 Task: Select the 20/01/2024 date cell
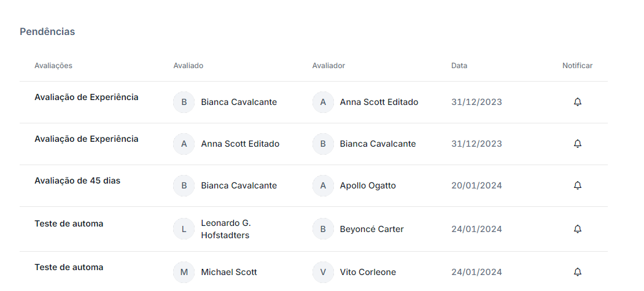point(476,185)
